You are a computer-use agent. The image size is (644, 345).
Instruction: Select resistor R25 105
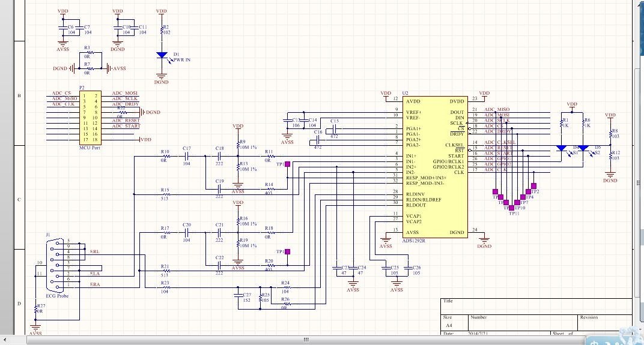click(260, 298)
